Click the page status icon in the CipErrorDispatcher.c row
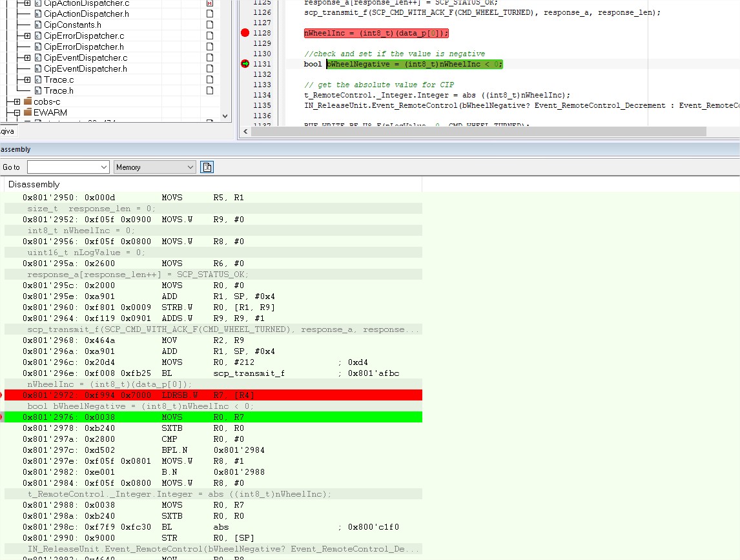Screen dimensions: 740x560 tap(210, 36)
